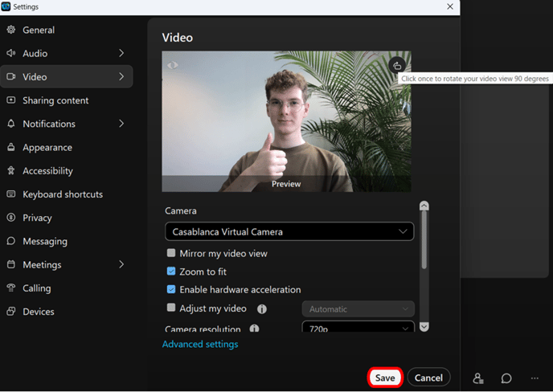Viewport: 553px width, 392px height.
Task: Open the Advanced settings link
Action: click(200, 345)
